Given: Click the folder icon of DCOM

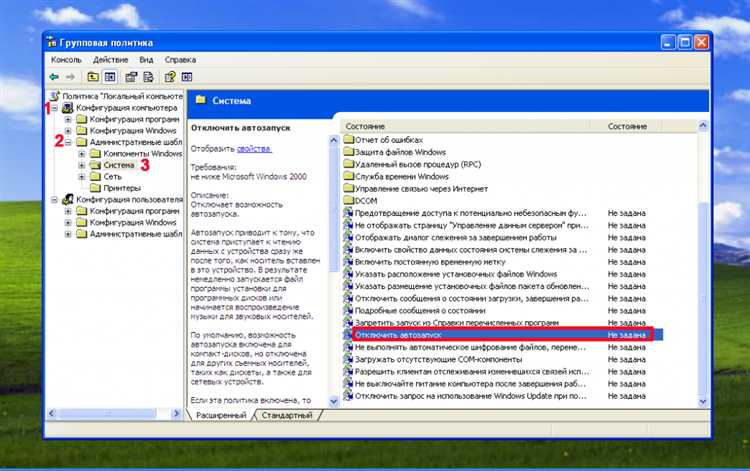Looking at the screenshot, I should [x=348, y=201].
